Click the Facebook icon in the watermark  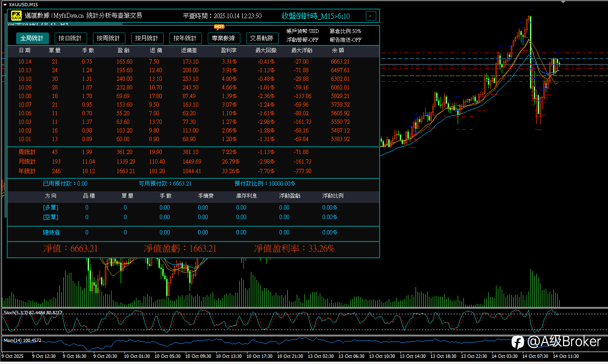(518, 342)
